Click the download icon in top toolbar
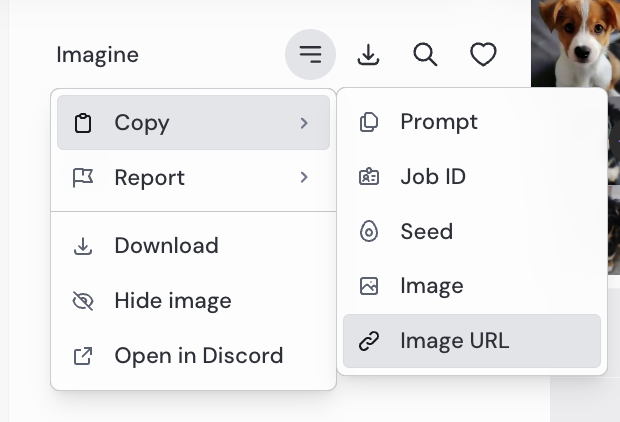 pyautogui.click(x=368, y=55)
